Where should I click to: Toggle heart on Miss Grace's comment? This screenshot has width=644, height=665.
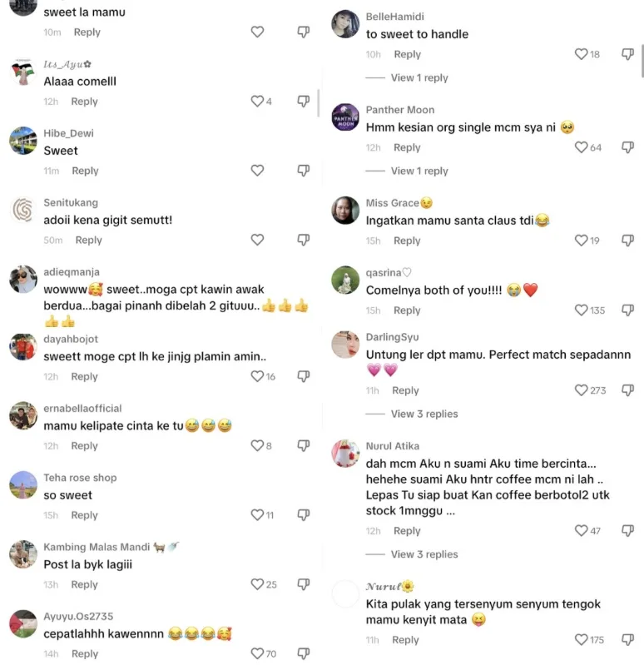(581, 241)
